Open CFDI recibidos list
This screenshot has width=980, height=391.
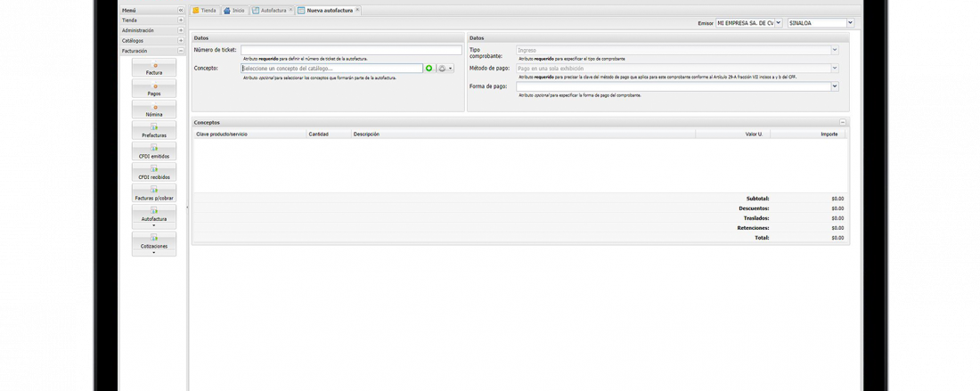point(154,173)
